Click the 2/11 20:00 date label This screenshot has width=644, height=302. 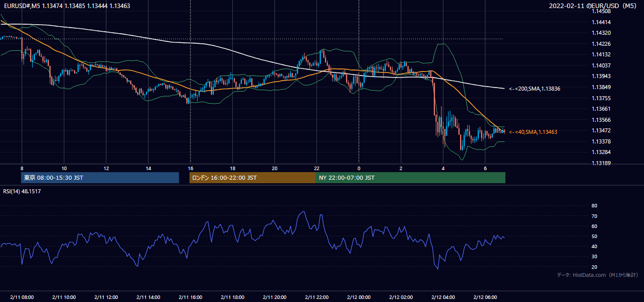pos(274,297)
